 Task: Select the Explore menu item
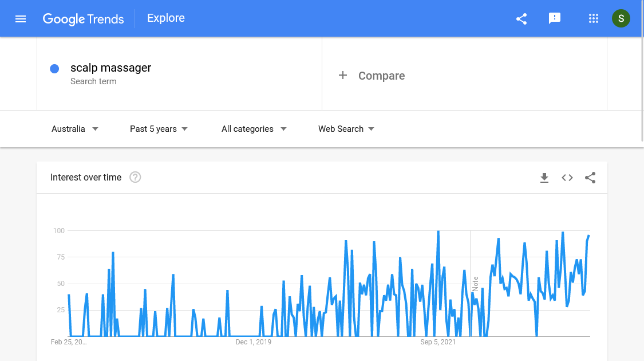(x=165, y=18)
